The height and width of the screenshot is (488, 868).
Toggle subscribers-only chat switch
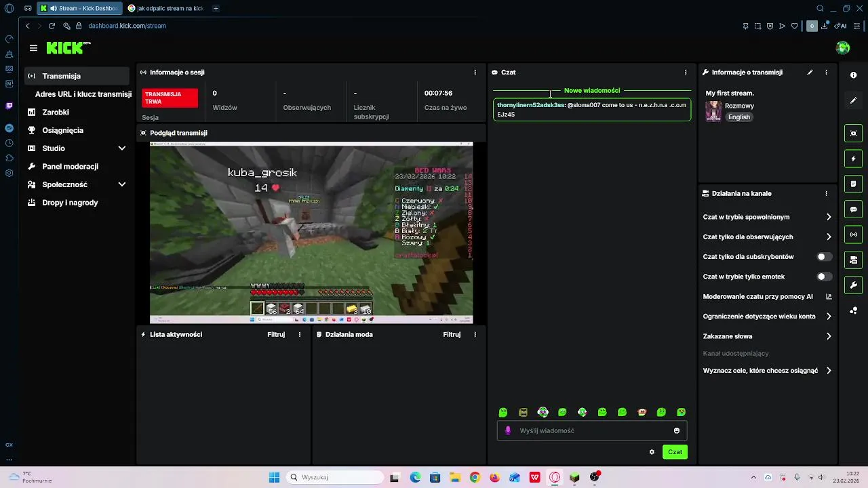[824, 257]
